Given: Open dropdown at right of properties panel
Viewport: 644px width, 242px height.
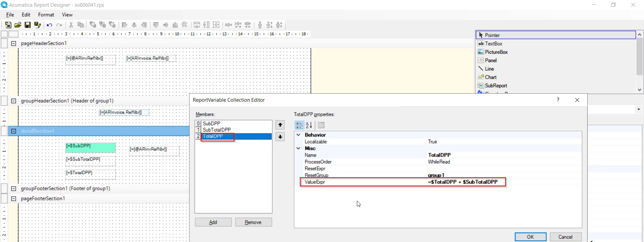Looking at the screenshot, I should coord(639,109).
